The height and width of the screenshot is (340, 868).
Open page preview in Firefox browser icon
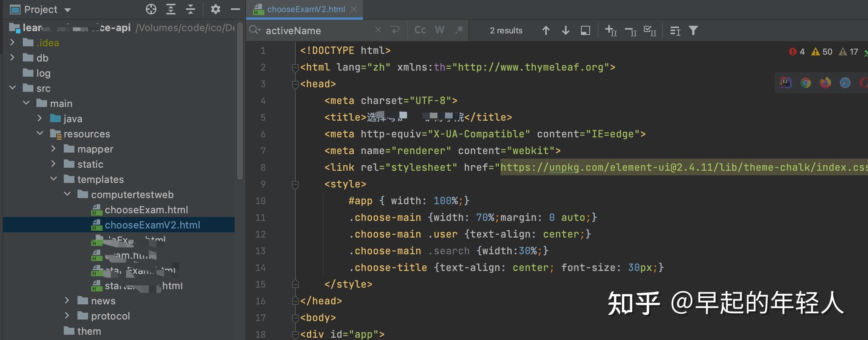pos(825,83)
